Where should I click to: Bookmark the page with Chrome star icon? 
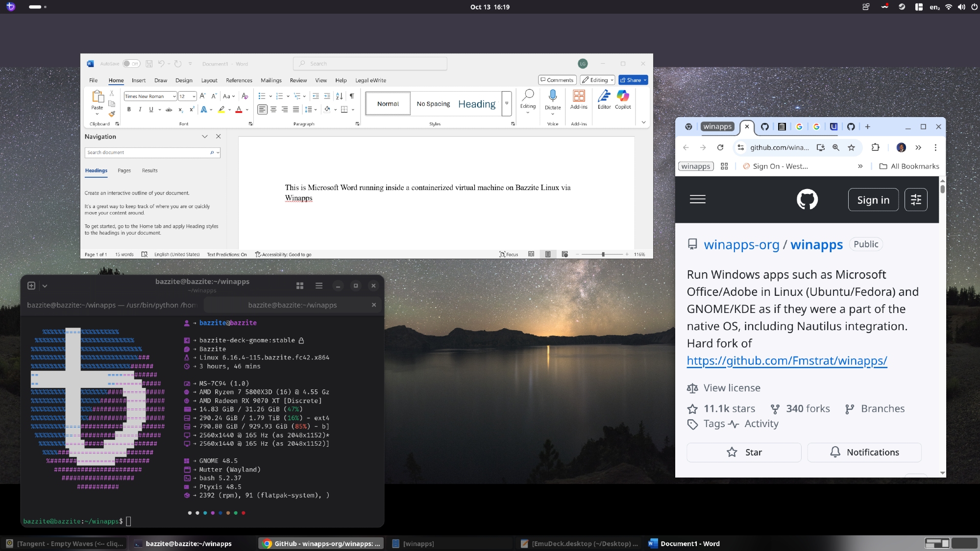[852, 147]
